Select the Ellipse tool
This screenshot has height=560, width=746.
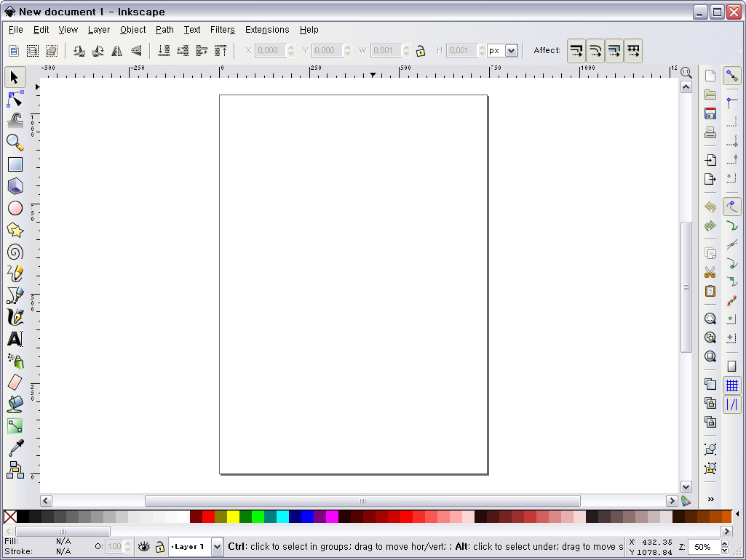[x=15, y=208]
